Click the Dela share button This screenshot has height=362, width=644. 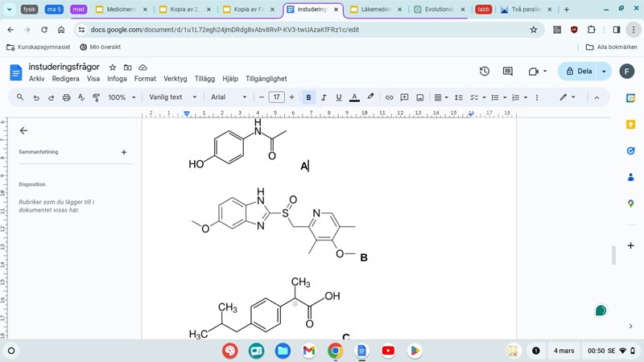579,71
